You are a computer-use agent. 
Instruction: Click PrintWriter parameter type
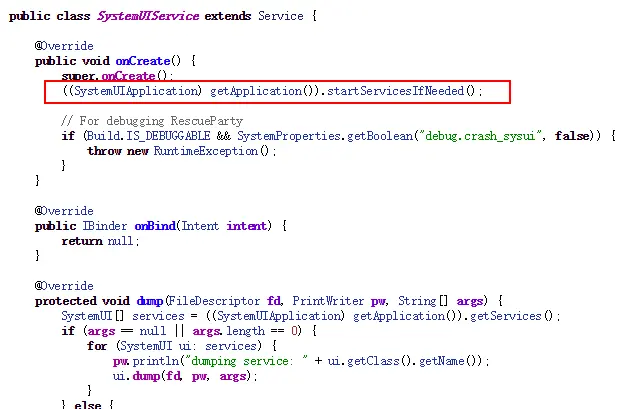pos(328,301)
